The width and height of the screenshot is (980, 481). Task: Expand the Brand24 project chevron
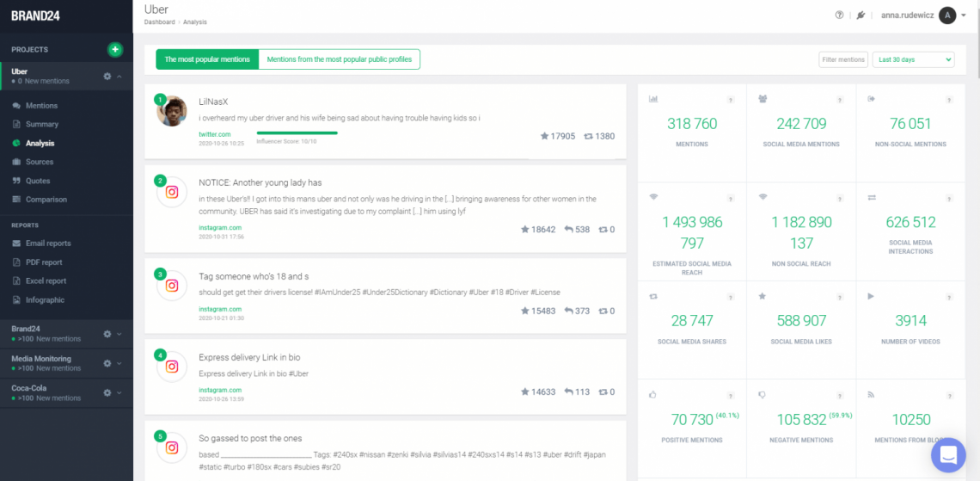coord(119,334)
